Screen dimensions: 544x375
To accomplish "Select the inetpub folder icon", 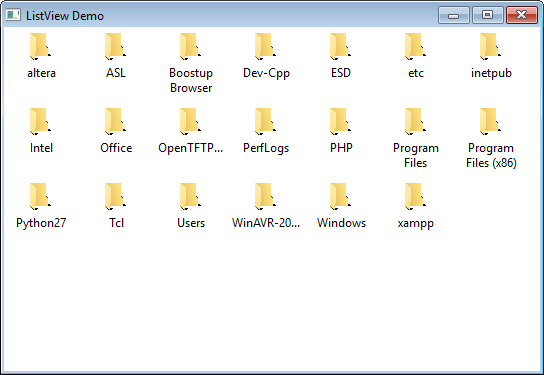I will pyautogui.click(x=490, y=46).
